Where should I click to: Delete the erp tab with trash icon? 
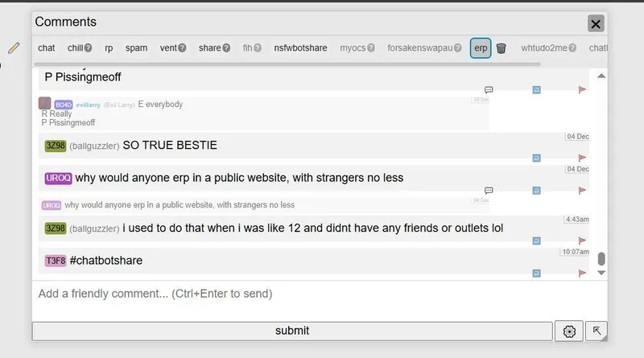tap(501, 48)
